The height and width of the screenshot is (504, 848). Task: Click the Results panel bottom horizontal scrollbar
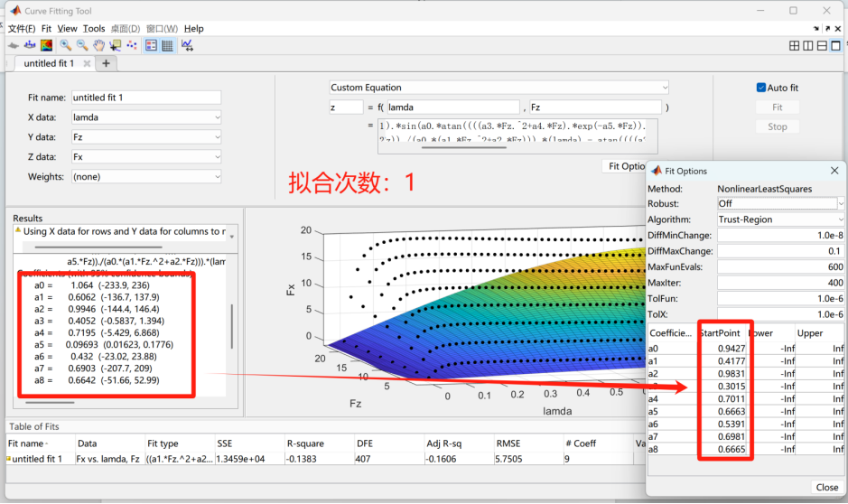point(50,402)
